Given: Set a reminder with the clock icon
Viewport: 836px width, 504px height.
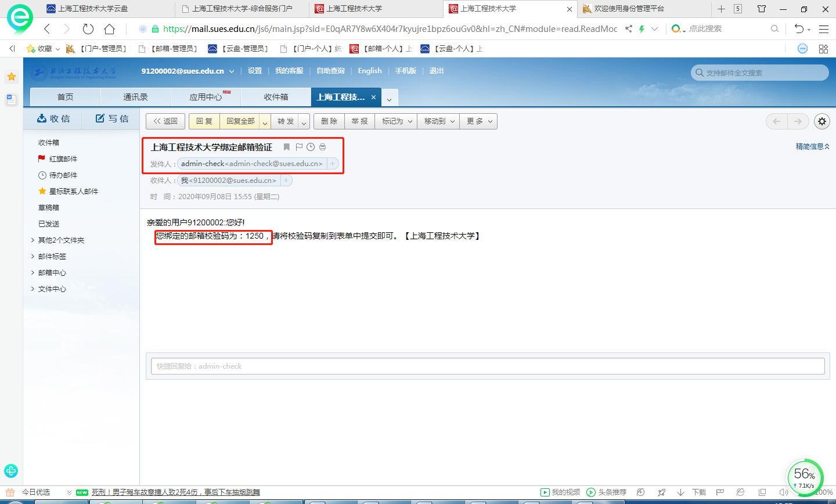Looking at the screenshot, I should (311, 147).
